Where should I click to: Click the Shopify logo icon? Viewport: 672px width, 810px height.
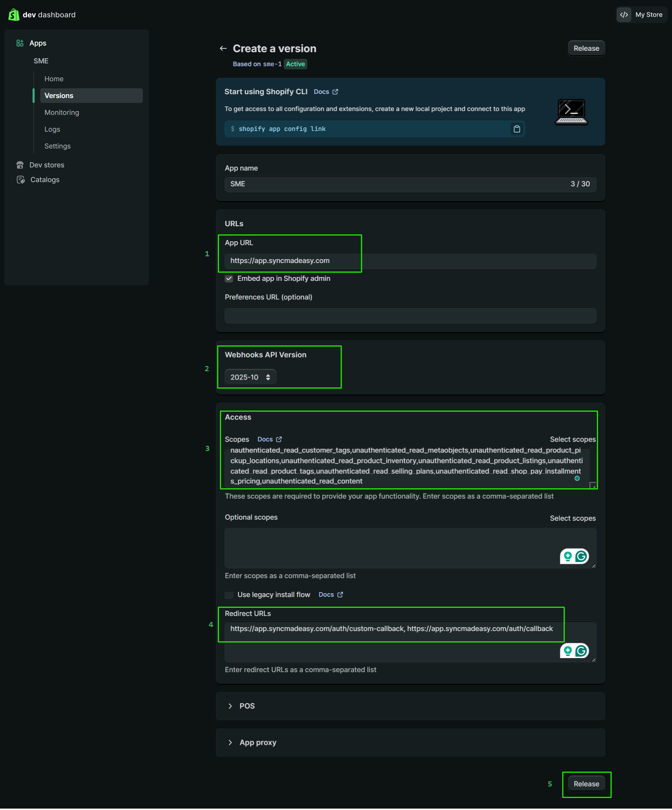(14, 15)
